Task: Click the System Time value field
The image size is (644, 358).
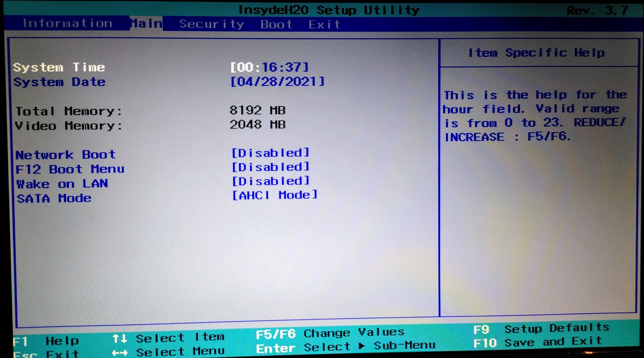Action: (x=269, y=67)
